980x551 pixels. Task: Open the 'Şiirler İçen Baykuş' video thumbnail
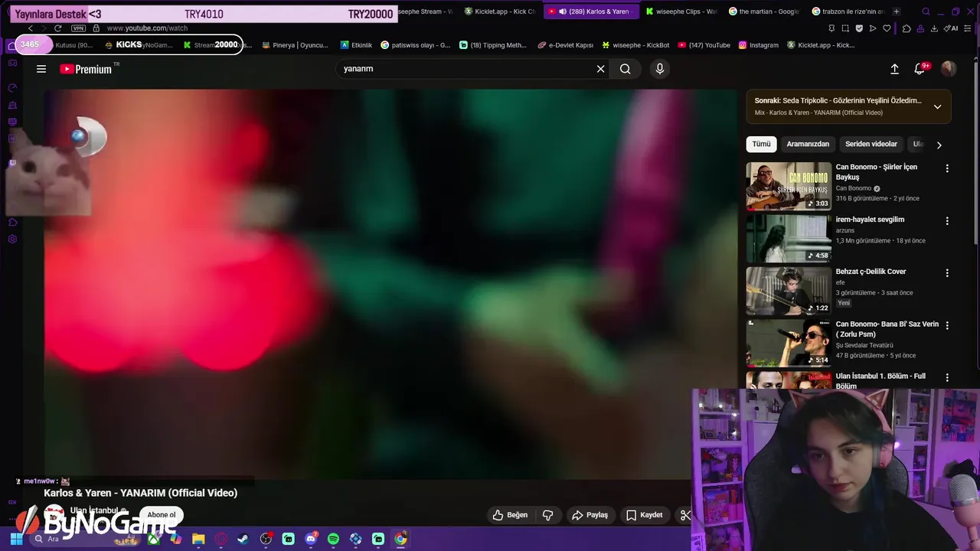[x=789, y=186]
